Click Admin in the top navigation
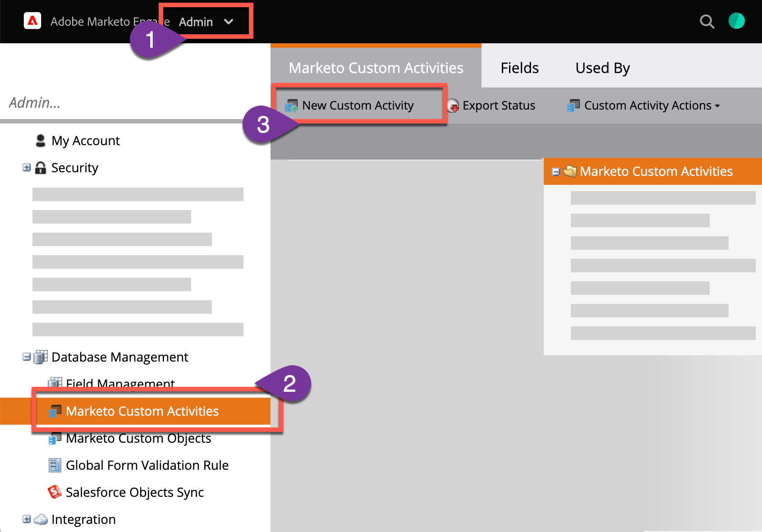Screen dimensions: 762x532 click(196, 22)
